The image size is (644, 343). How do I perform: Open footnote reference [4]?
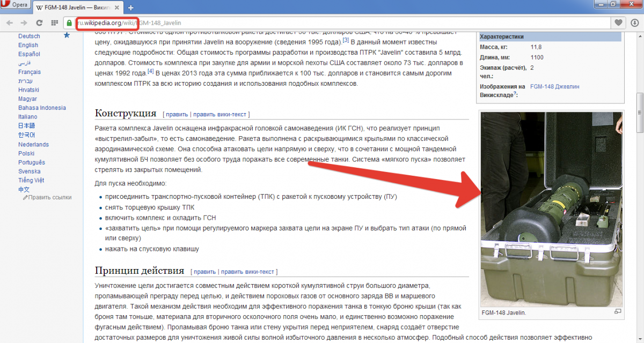[x=151, y=71]
